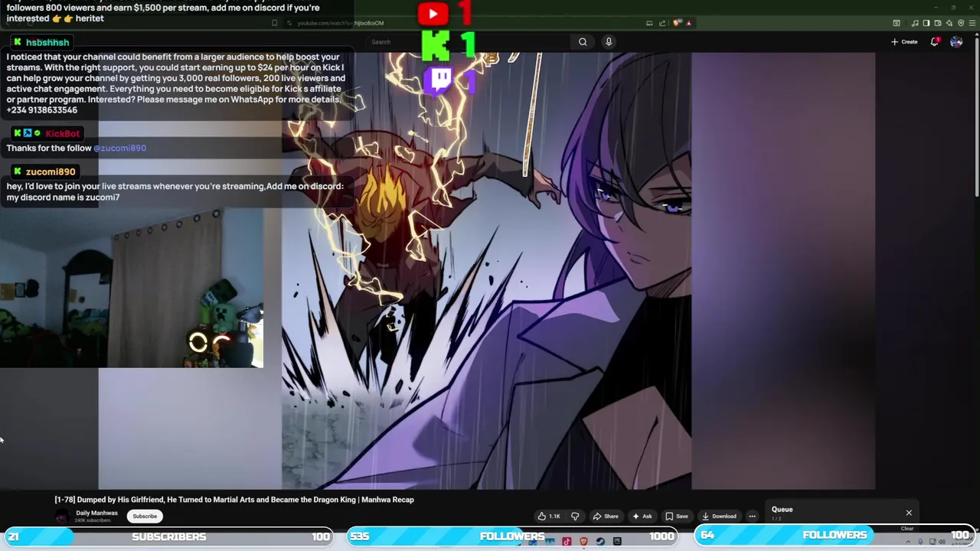Image resolution: width=980 pixels, height=551 pixels.
Task: Click the video title text under the player
Action: click(234, 500)
